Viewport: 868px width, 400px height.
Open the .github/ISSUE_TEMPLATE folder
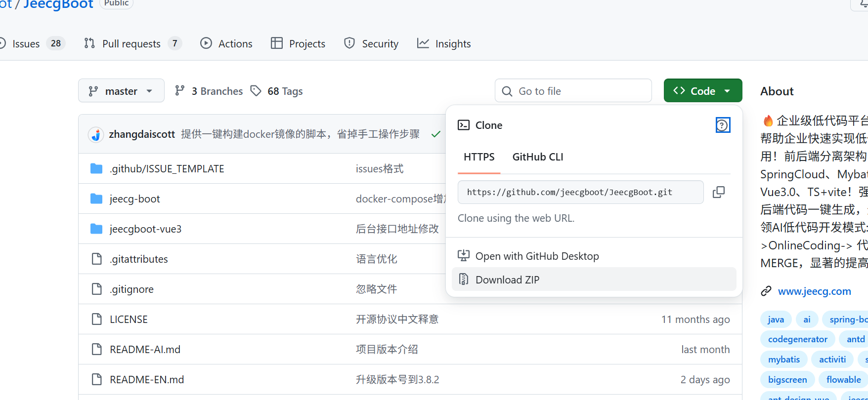pos(167,169)
